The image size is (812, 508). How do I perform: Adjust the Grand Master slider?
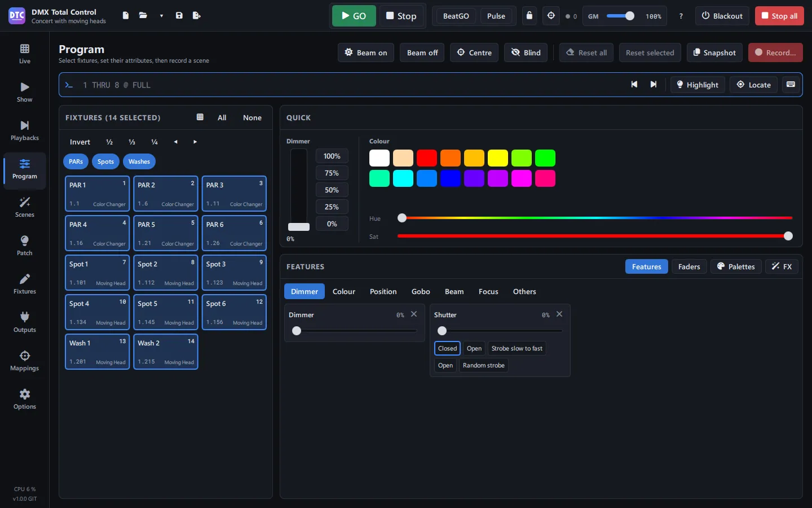(x=621, y=16)
